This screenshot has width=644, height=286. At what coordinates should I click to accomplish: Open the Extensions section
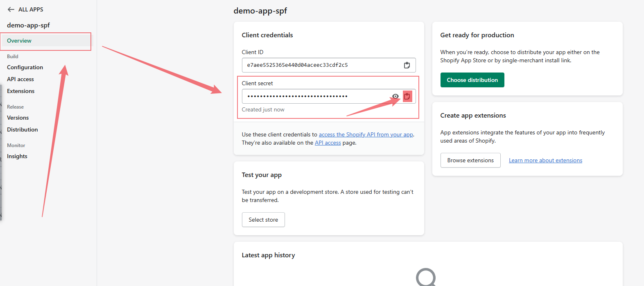tap(21, 91)
